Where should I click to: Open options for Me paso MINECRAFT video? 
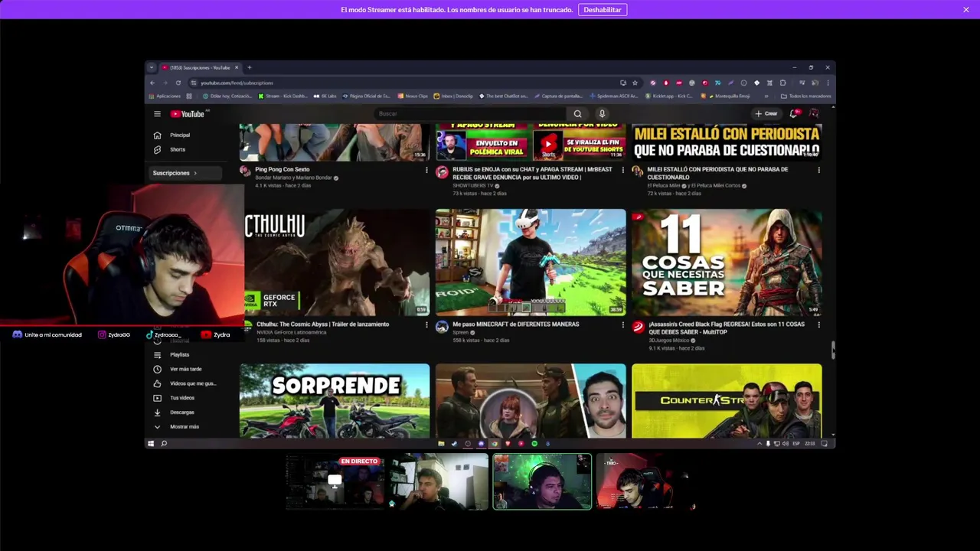622,324
